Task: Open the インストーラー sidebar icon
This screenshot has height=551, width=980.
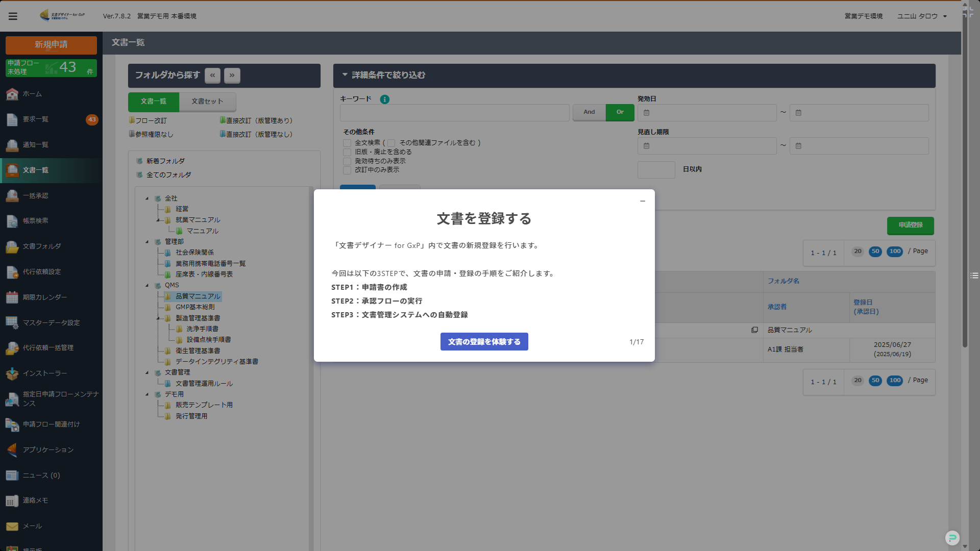Action: pos(12,373)
